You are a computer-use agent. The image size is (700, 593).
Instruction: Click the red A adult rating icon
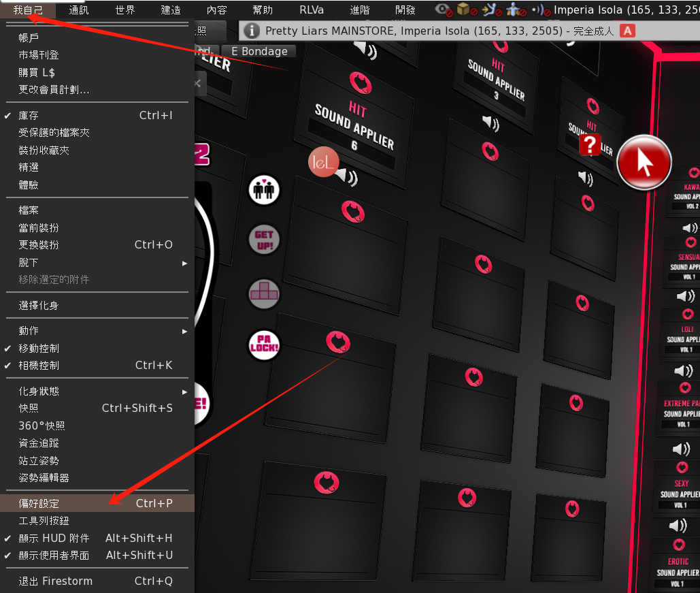(629, 31)
